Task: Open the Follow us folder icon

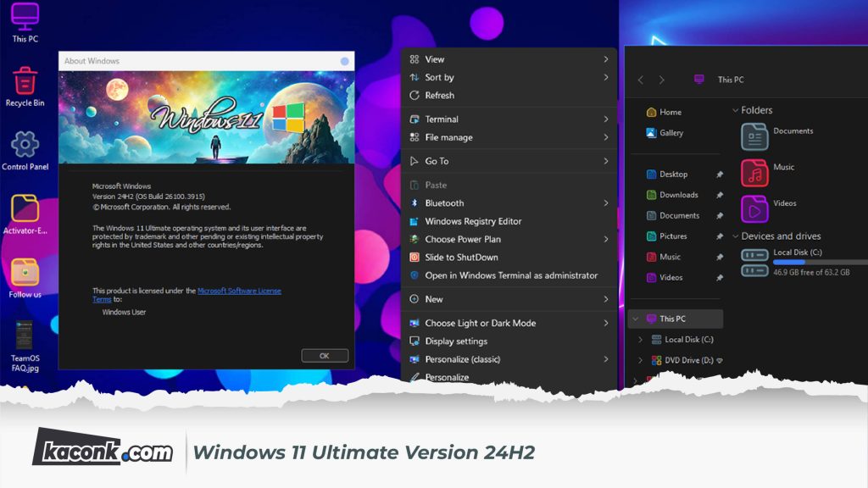Action: (25, 278)
